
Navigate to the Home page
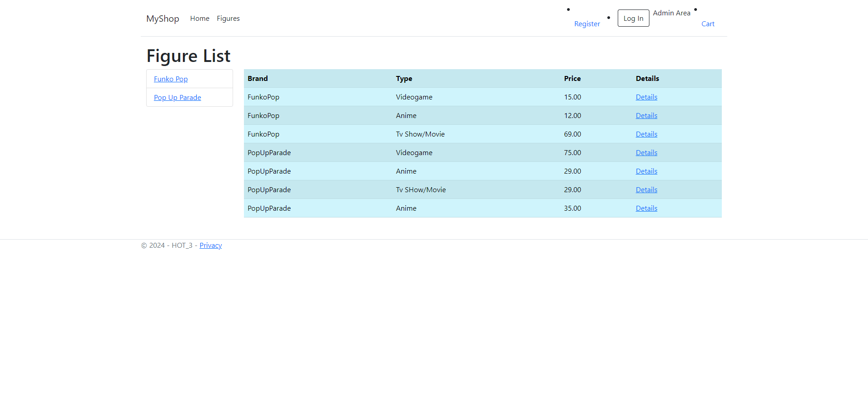pyautogui.click(x=200, y=19)
